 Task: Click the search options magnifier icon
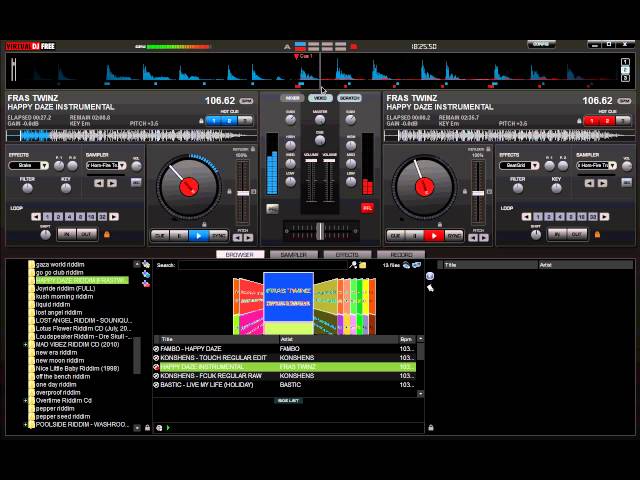(x=353, y=265)
